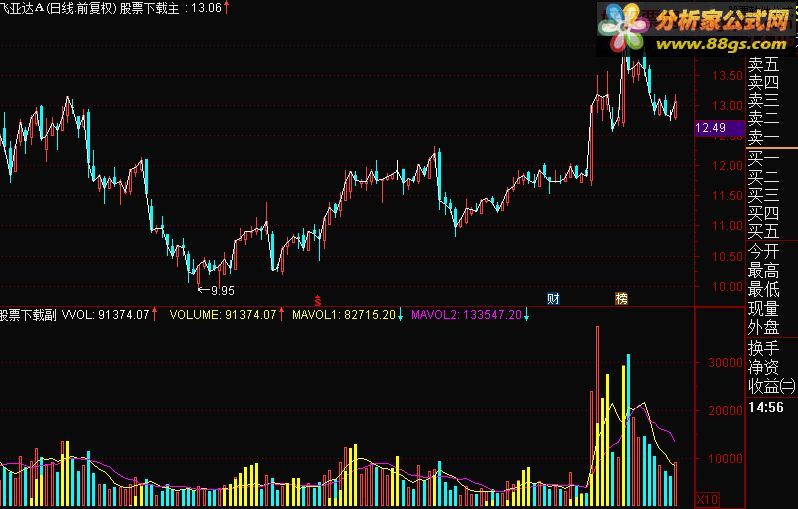The height and width of the screenshot is (509, 798).
Task: Select the 买五 row in order panel
Action: click(x=763, y=232)
